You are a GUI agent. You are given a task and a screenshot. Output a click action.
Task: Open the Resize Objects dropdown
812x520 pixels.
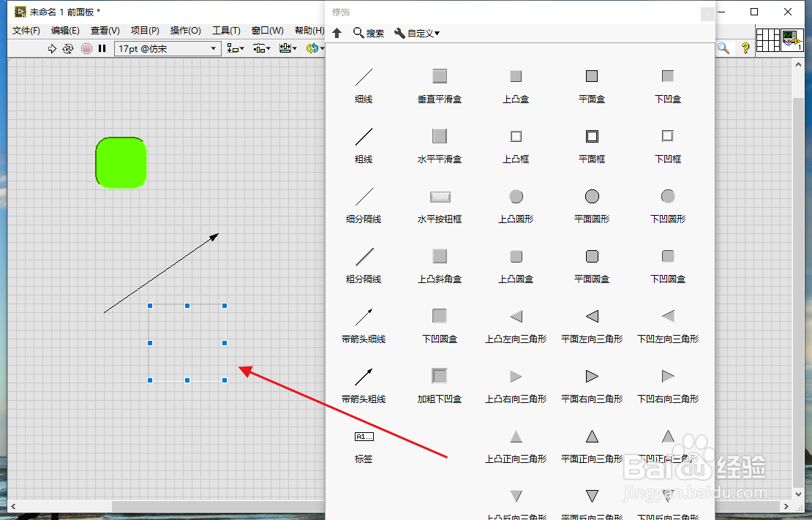[288, 49]
